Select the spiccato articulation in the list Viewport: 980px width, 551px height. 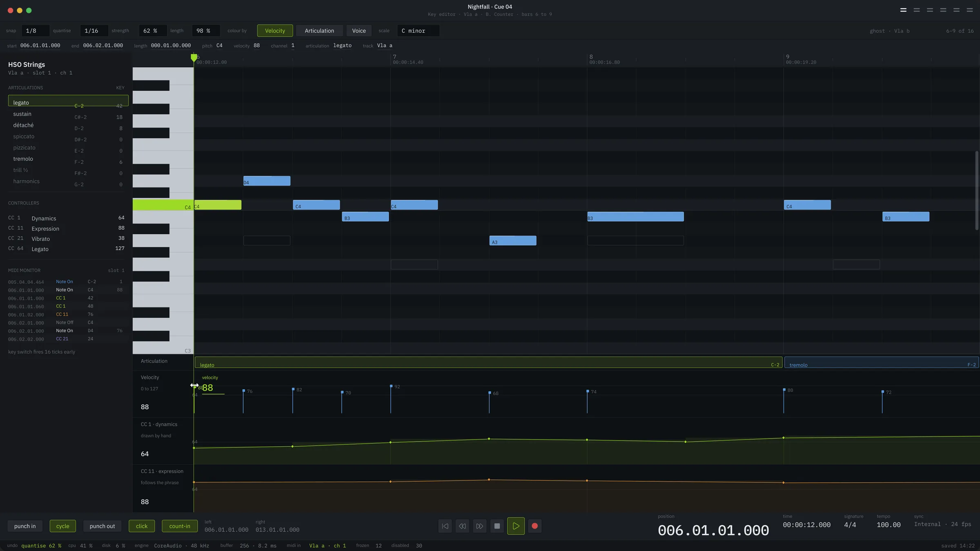[68, 136]
